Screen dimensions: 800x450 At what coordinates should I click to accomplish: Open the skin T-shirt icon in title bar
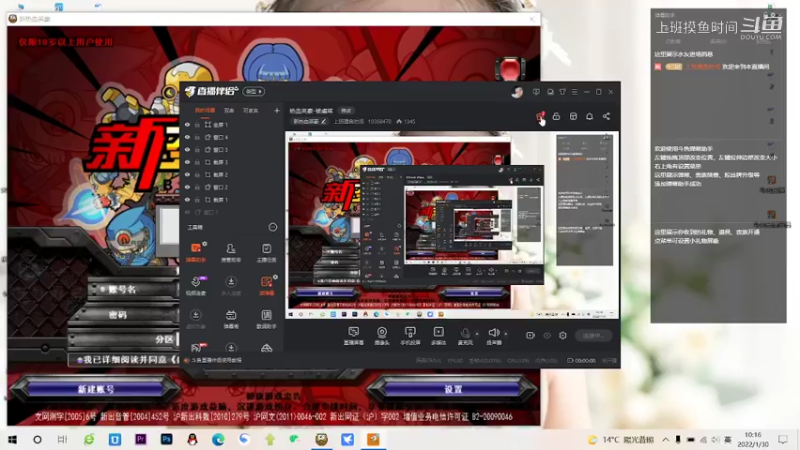click(x=562, y=92)
